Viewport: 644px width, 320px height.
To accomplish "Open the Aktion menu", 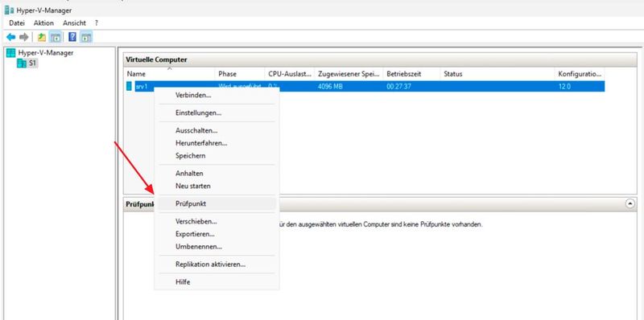I will (x=43, y=23).
